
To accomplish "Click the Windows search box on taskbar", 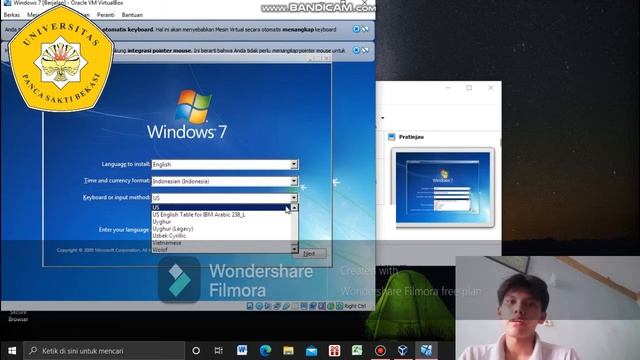I will pos(104,351).
